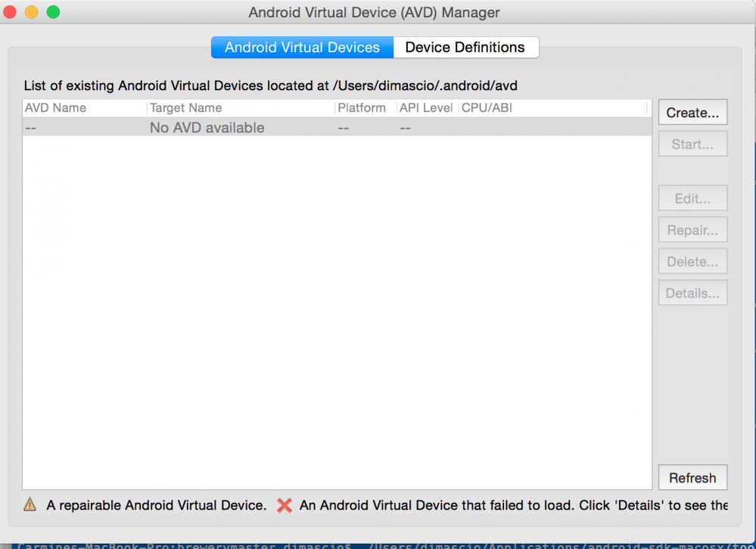This screenshot has width=756, height=549.
Task: Sort the list by Target Name column
Action: (x=186, y=108)
